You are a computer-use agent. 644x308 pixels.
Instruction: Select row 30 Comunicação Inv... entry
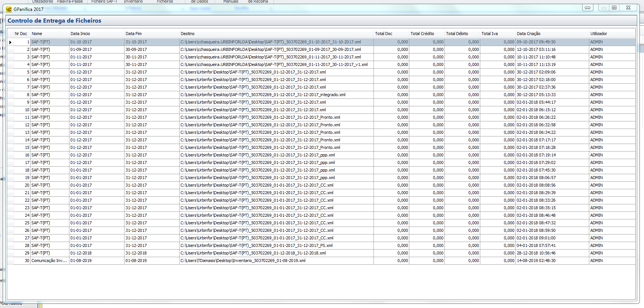(49, 260)
